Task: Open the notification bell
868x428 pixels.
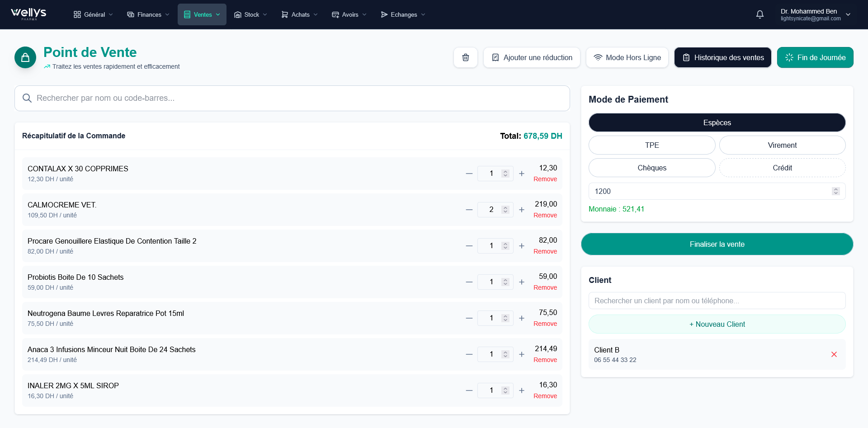Action: coord(760,14)
